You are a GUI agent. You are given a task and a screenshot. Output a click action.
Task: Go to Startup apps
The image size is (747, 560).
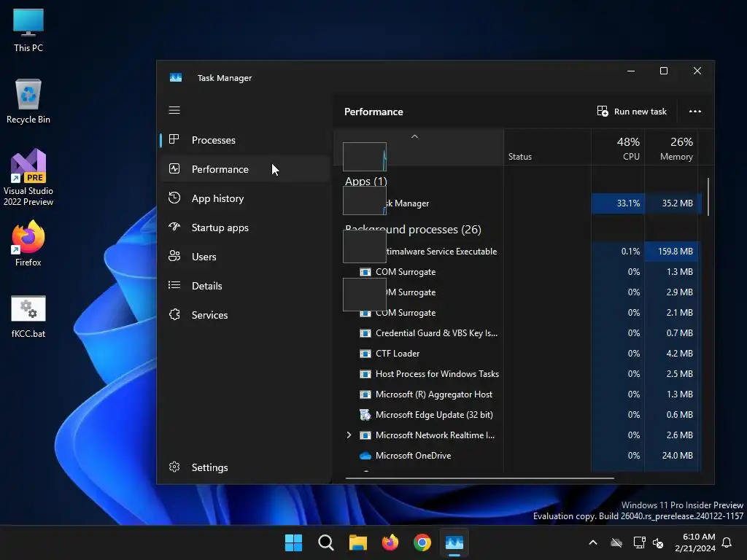(244, 227)
